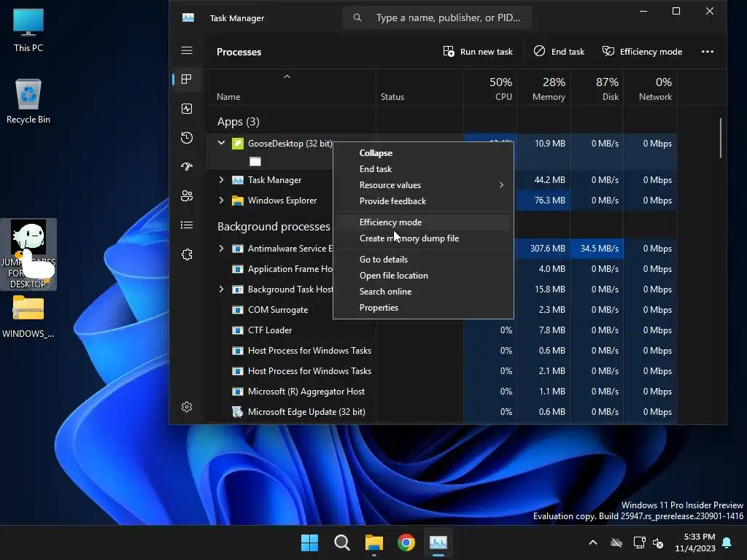Choose Properties in the context menu
This screenshot has height=560, width=747.
pos(423,308)
